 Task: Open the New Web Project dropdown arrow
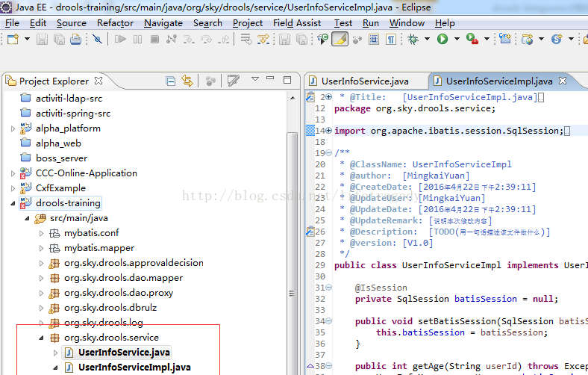pyautogui.click(x=541, y=39)
